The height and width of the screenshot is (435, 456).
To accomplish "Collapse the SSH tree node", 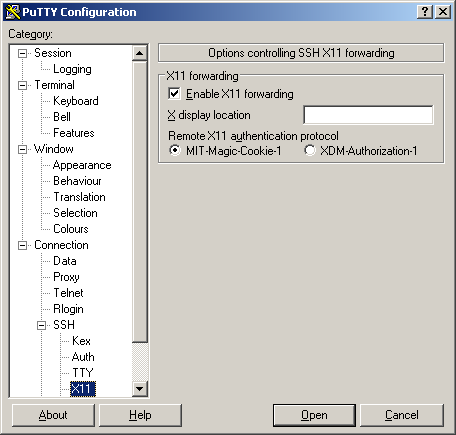I will coord(41,325).
